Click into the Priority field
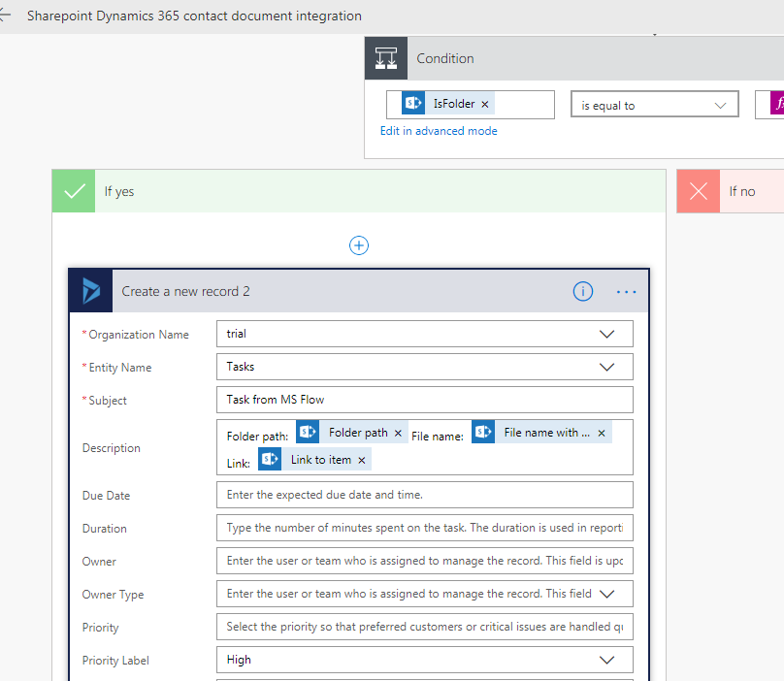 [424, 627]
